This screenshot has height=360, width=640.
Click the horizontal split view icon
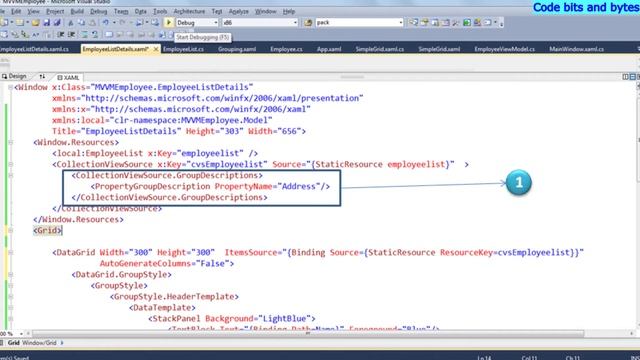point(633,77)
